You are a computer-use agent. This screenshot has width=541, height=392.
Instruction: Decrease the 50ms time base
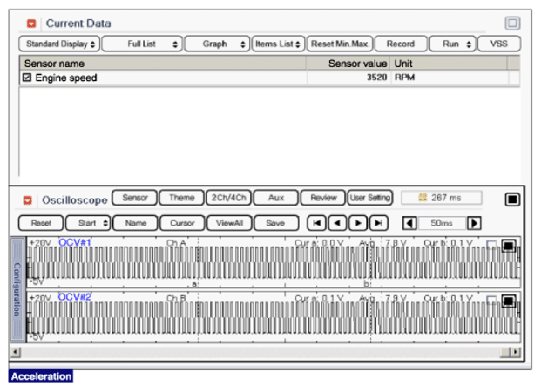[x=409, y=223]
